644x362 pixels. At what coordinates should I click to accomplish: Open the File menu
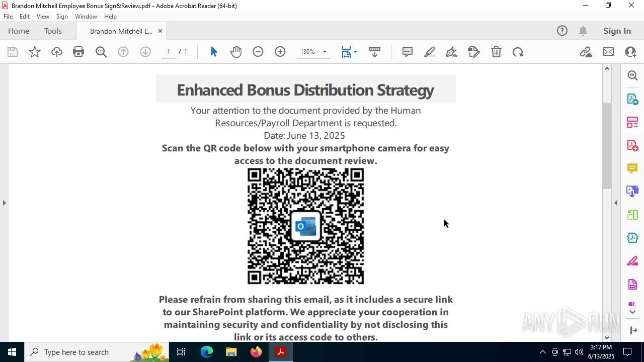click(8, 17)
